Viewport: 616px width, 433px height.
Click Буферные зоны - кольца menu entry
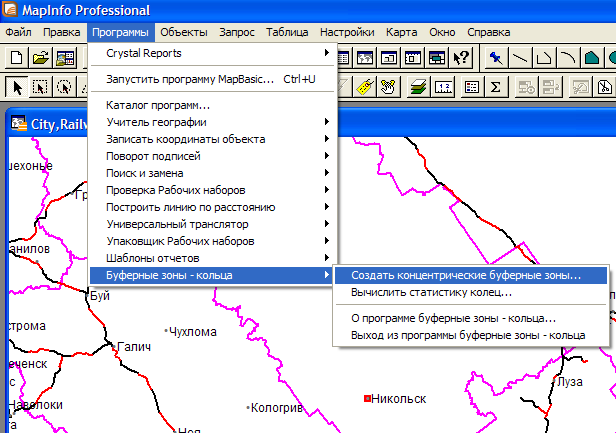[x=212, y=275]
